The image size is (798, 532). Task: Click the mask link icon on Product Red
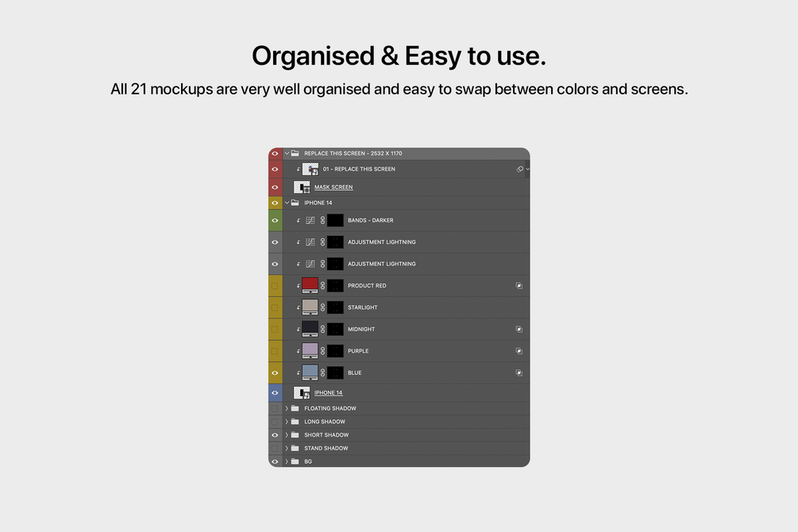point(322,286)
